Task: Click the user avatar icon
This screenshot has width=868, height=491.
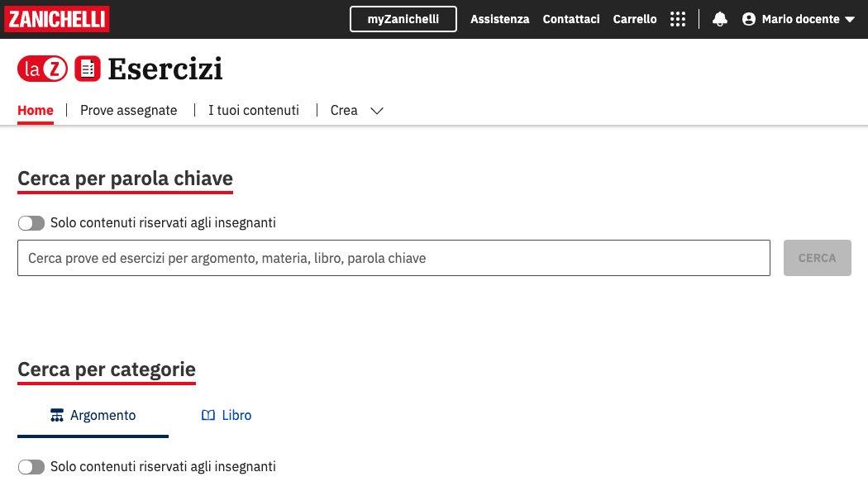Action: coord(748,19)
